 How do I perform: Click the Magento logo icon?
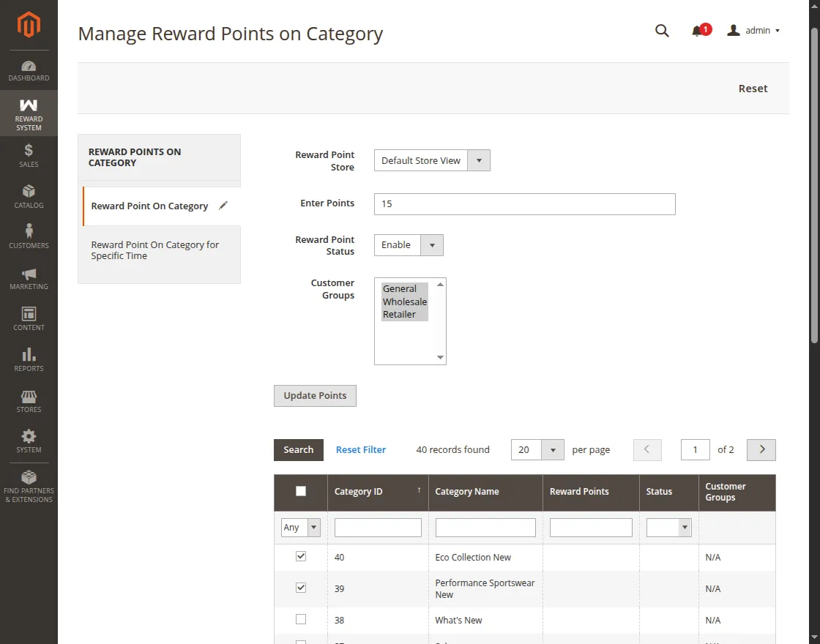[x=29, y=24]
